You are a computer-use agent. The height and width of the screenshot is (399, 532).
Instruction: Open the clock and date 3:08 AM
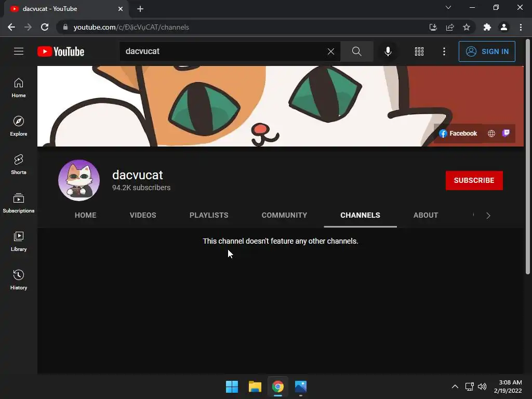[x=508, y=387]
